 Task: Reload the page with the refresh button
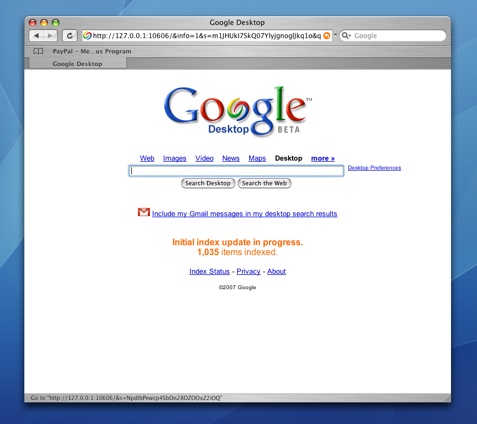[x=70, y=36]
